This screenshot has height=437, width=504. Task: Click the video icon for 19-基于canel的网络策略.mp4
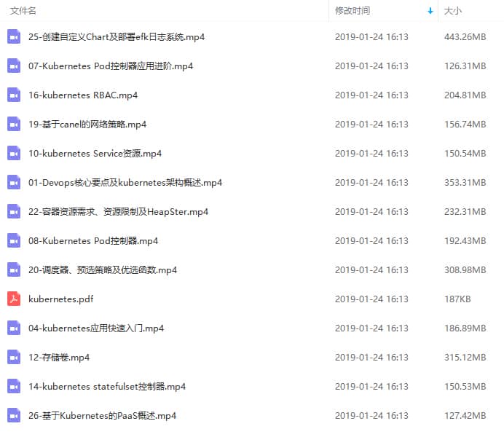pos(14,124)
